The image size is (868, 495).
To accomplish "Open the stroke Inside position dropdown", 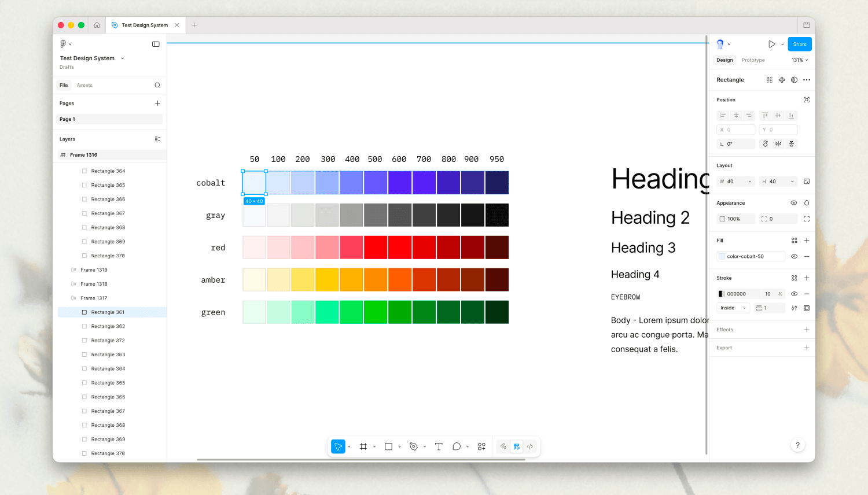I will [x=733, y=308].
